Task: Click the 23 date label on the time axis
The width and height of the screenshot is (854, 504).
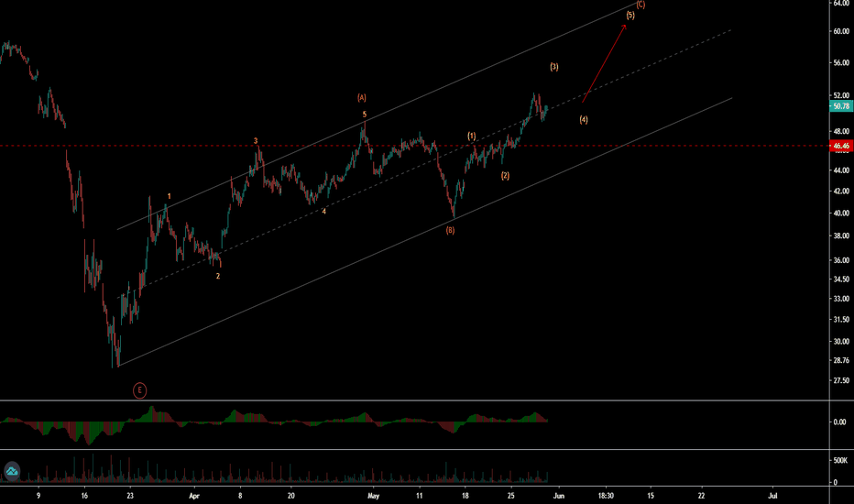Action: 129,496
